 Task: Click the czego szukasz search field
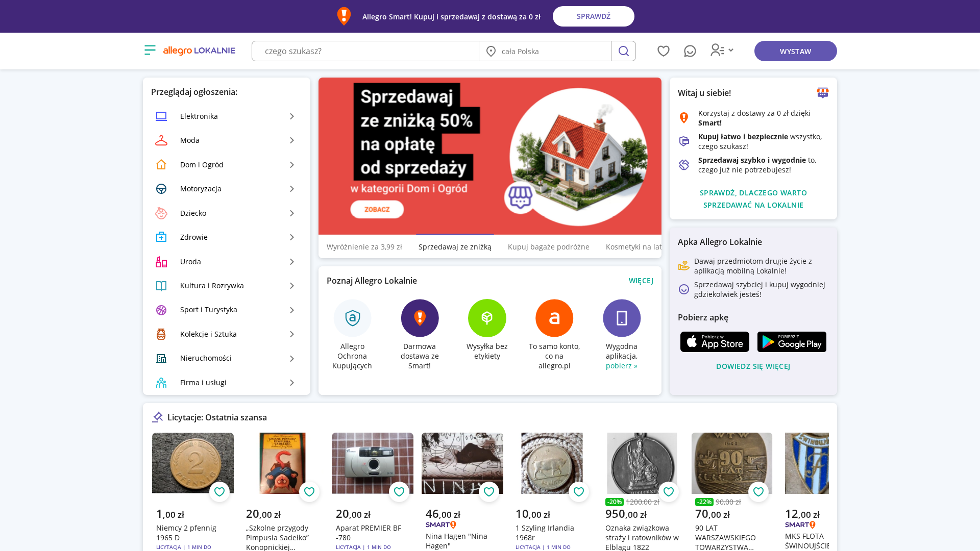click(x=365, y=51)
